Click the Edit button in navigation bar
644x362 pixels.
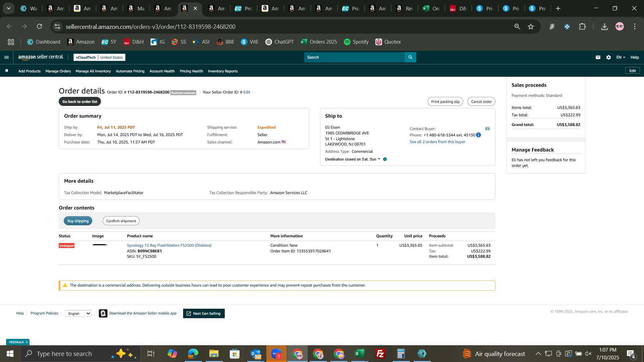coord(632,71)
